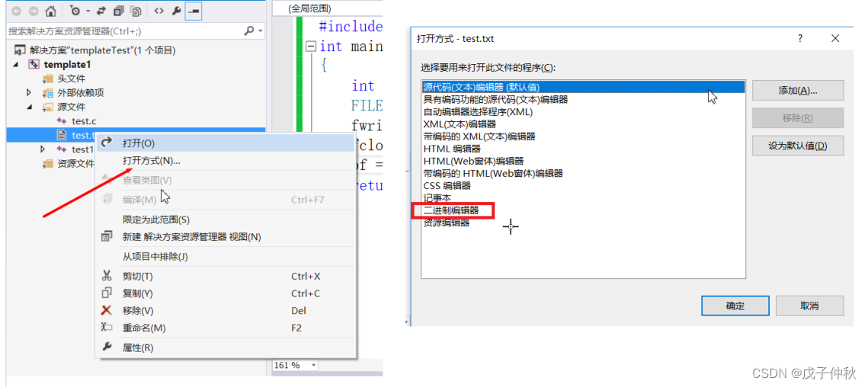
Task: Choose 从项目中排除(J) menu entry
Action: (226, 257)
